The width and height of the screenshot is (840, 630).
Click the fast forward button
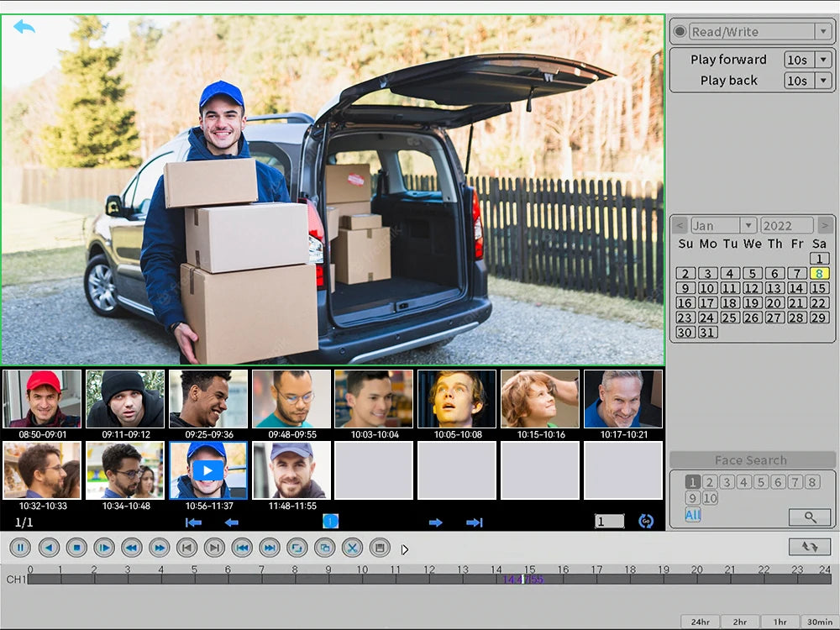coord(159,549)
